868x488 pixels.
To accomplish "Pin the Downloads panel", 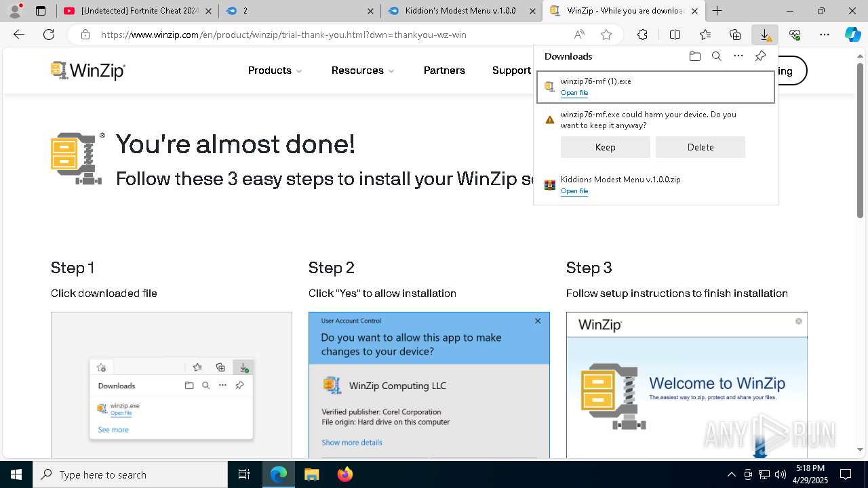I will click(760, 56).
